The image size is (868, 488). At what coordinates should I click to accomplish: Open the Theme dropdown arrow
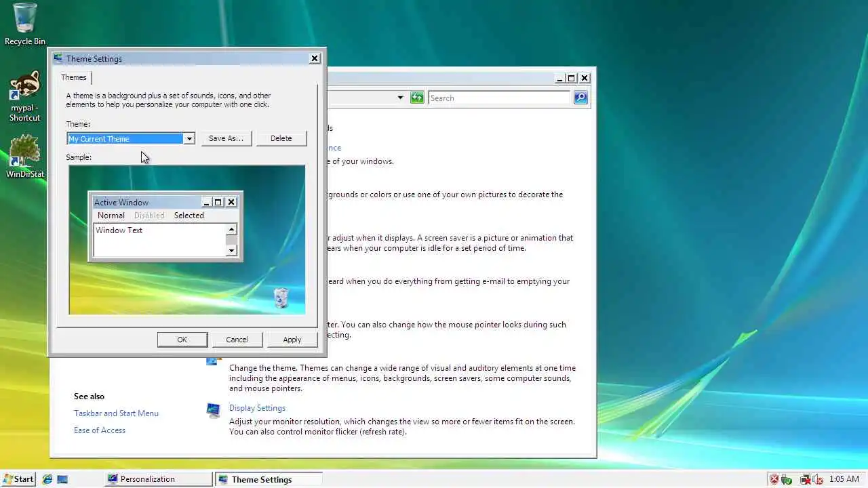pos(189,138)
